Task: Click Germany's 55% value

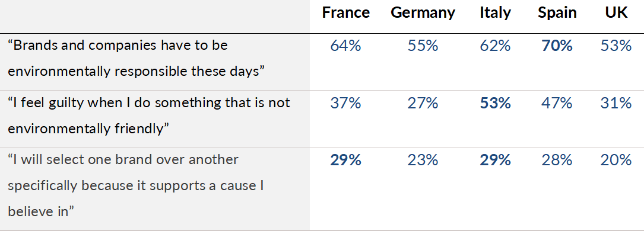Action: [x=423, y=46]
